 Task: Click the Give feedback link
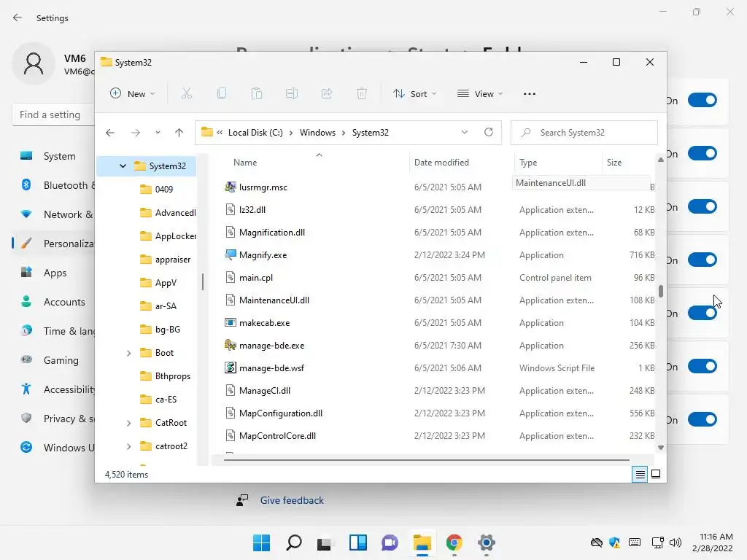[292, 500]
